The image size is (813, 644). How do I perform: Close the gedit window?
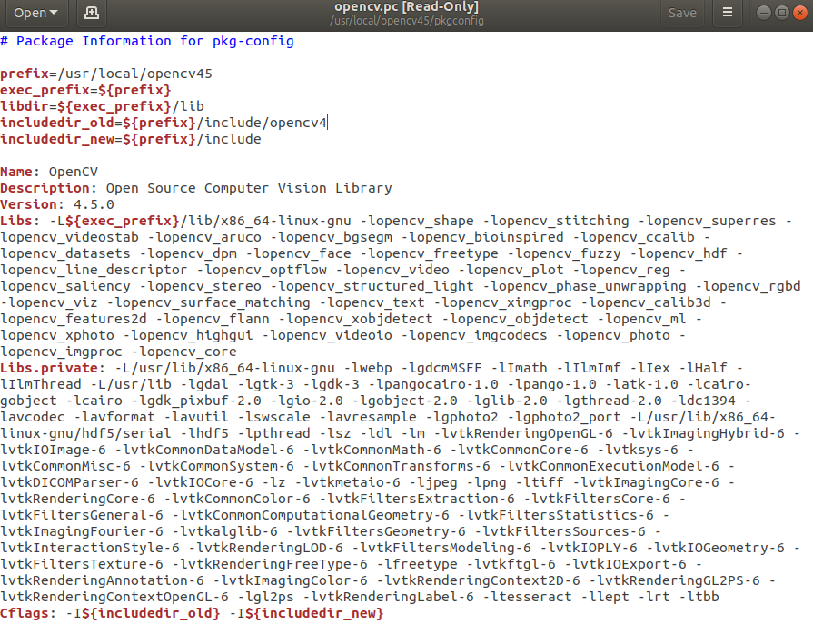800,13
